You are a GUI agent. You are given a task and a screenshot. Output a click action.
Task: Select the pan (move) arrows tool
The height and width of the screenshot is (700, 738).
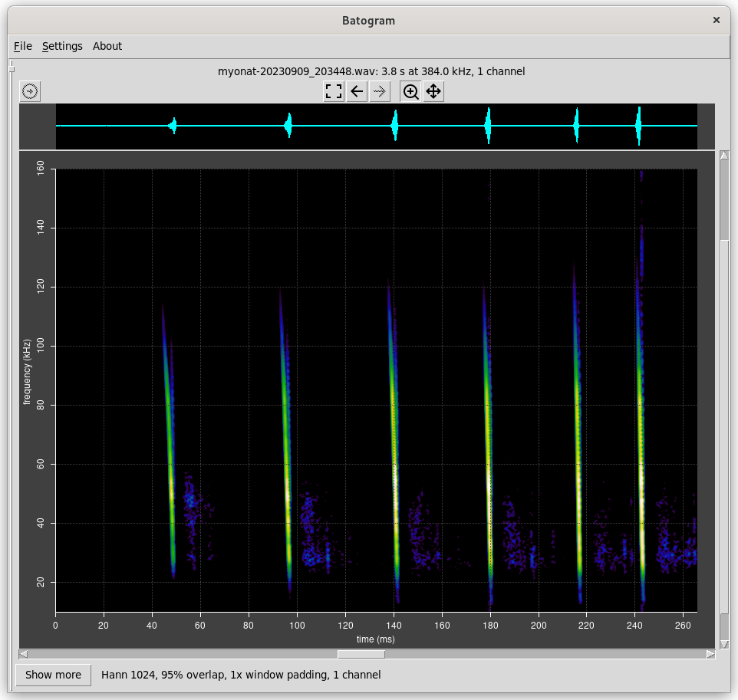pyautogui.click(x=433, y=92)
